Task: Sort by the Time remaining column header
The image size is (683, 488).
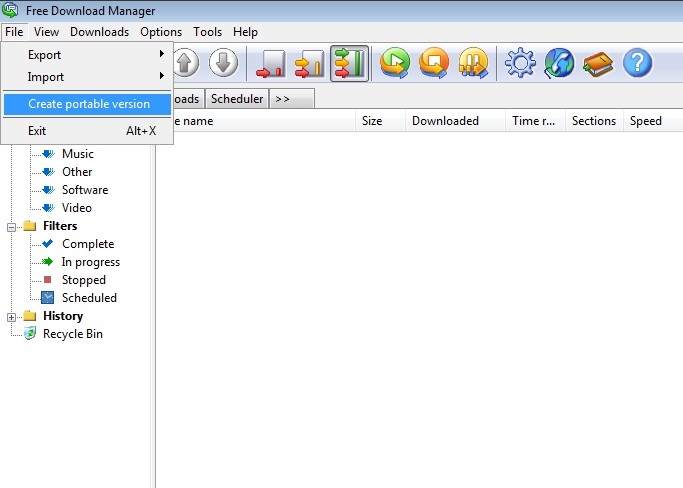Action: tap(535, 121)
